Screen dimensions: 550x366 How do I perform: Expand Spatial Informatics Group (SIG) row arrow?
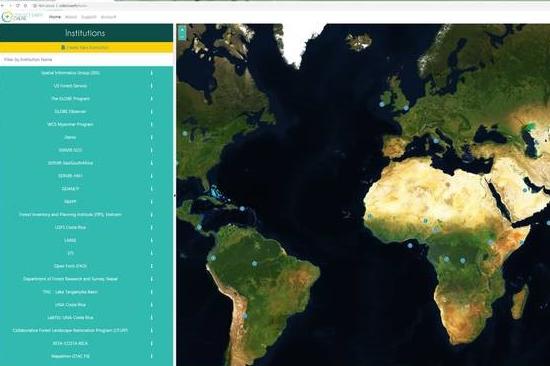(x=152, y=73)
